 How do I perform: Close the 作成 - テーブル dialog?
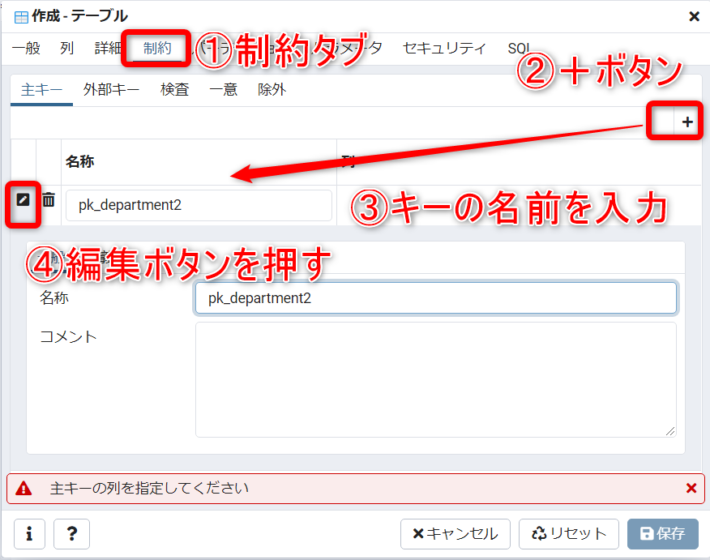click(x=694, y=16)
